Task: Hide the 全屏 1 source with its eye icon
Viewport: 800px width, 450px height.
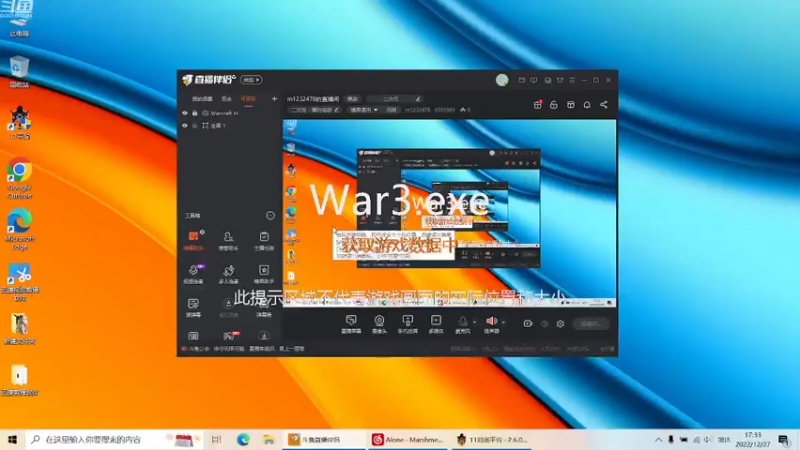Action: [x=185, y=126]
